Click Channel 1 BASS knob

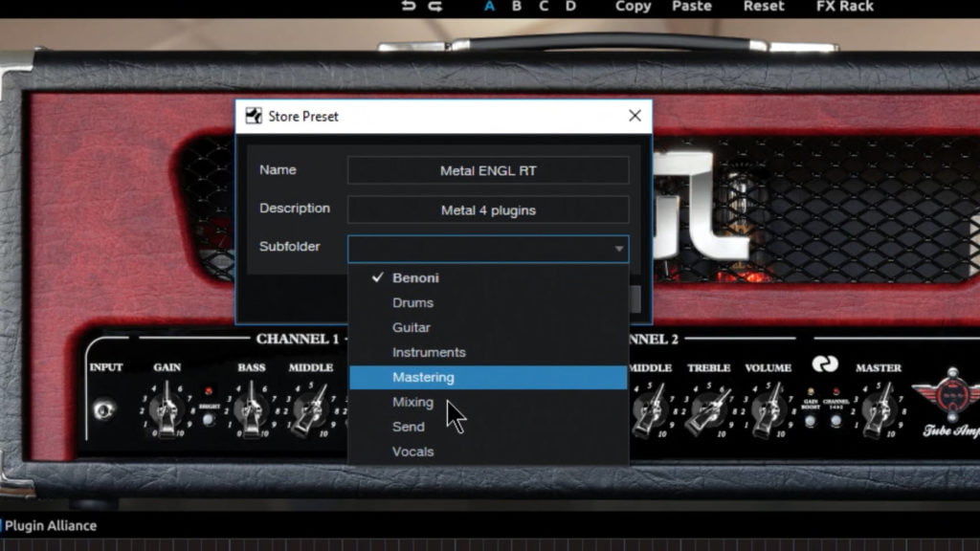coord(251,410)
